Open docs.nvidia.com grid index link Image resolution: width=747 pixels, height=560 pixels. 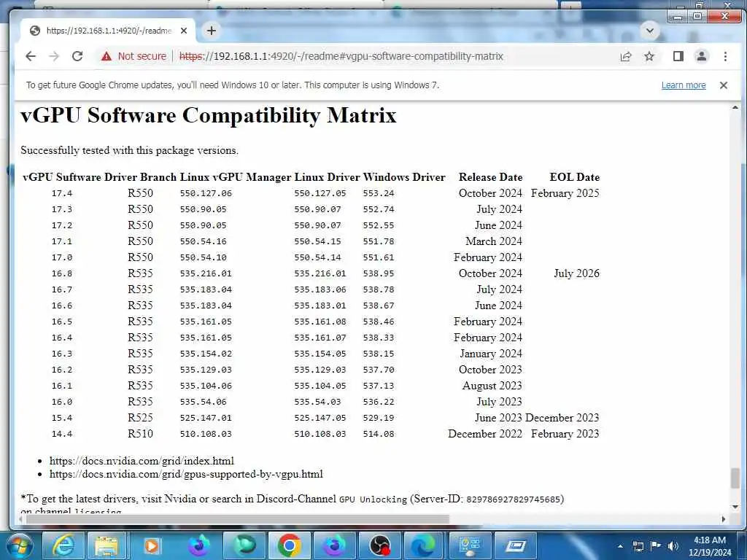pos(142,461)
